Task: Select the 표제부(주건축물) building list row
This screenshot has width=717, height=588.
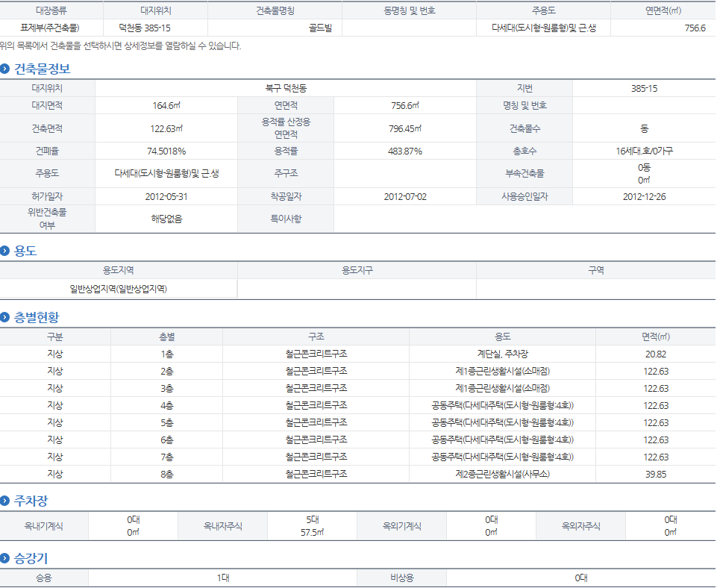Action: (x=357, y=28)
